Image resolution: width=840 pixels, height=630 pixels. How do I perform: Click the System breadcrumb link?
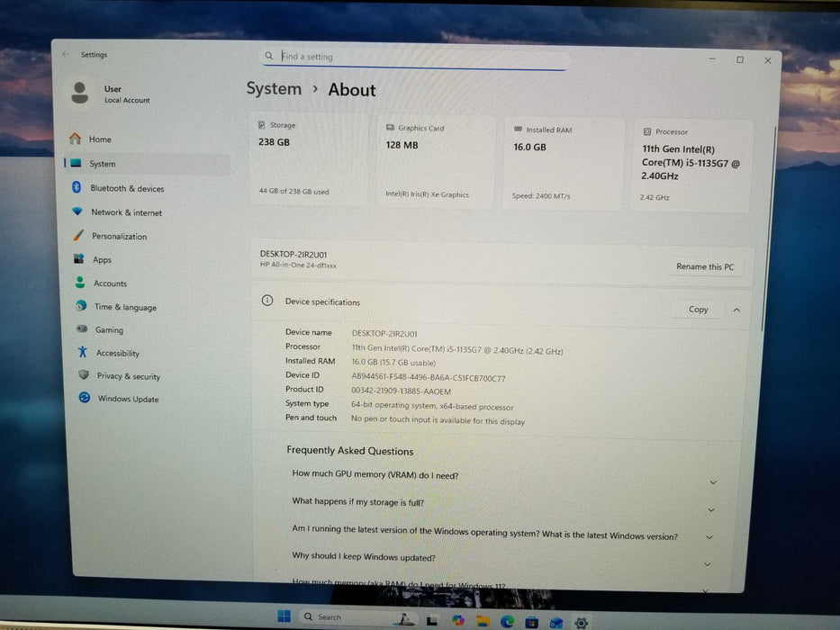274,88
